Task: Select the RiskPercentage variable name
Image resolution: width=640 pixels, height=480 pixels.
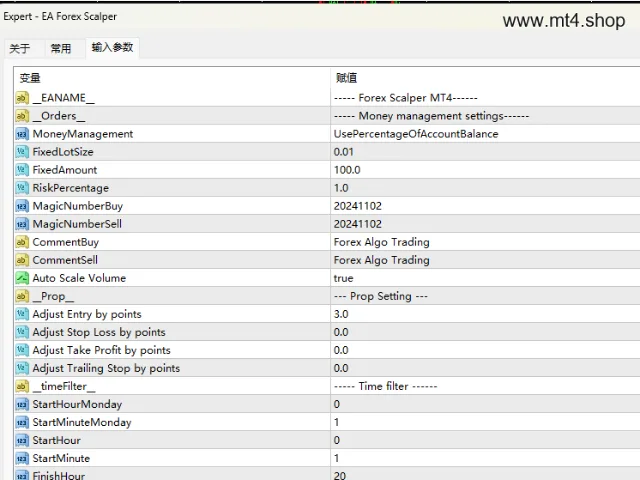Action: [x=71, y=188]
